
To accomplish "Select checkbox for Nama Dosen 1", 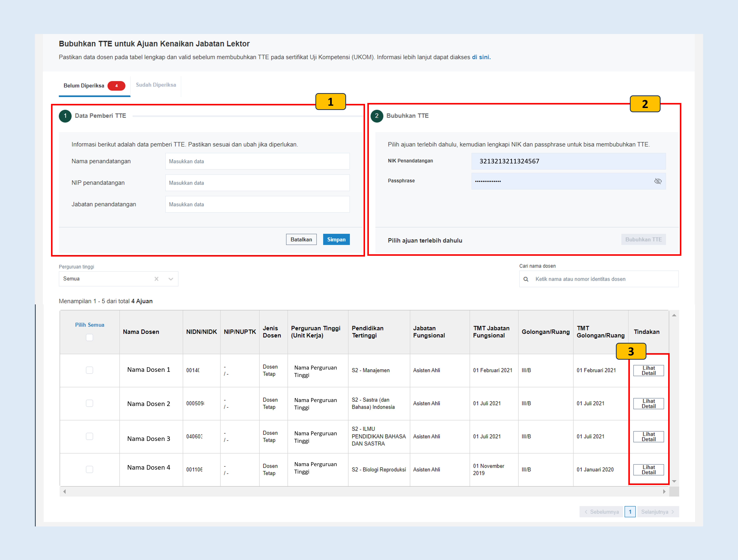I will (89, 370).
